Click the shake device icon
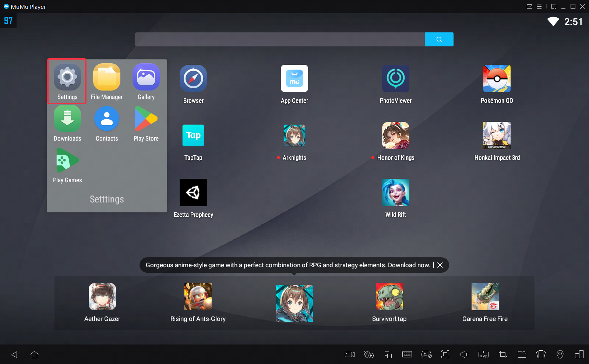 541,354
